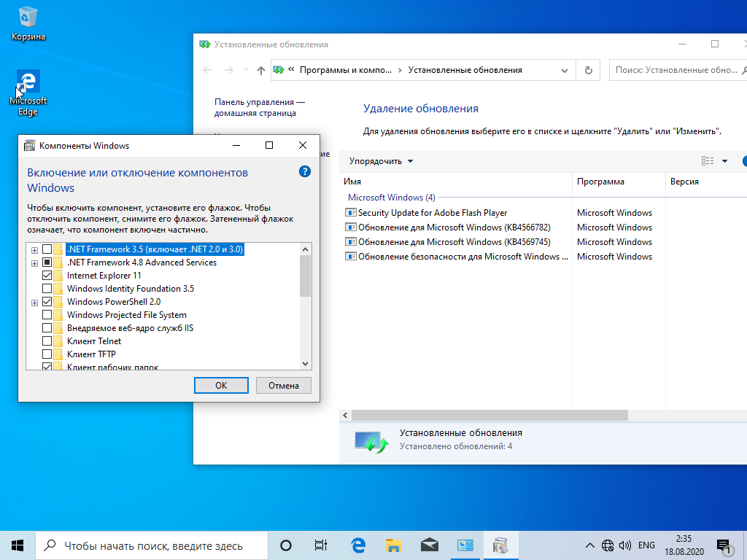747x560 pixels.
Task: Click OK in Компоненты Windows dialog
Action: (221, 385)
